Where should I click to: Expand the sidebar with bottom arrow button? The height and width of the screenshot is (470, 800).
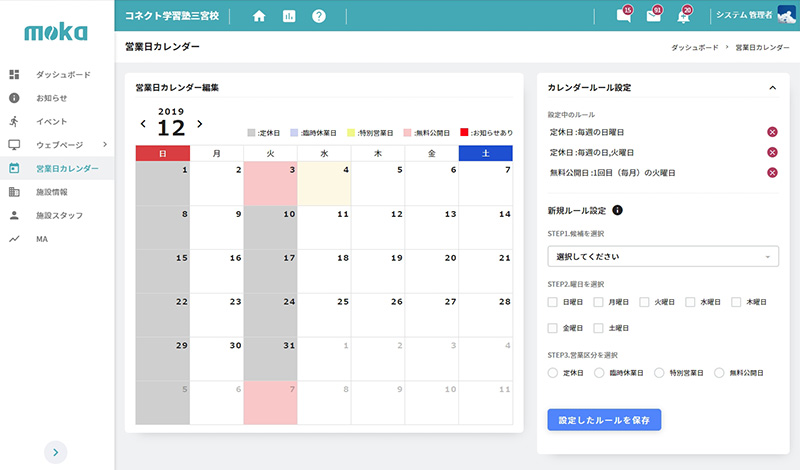coord(56,452)
